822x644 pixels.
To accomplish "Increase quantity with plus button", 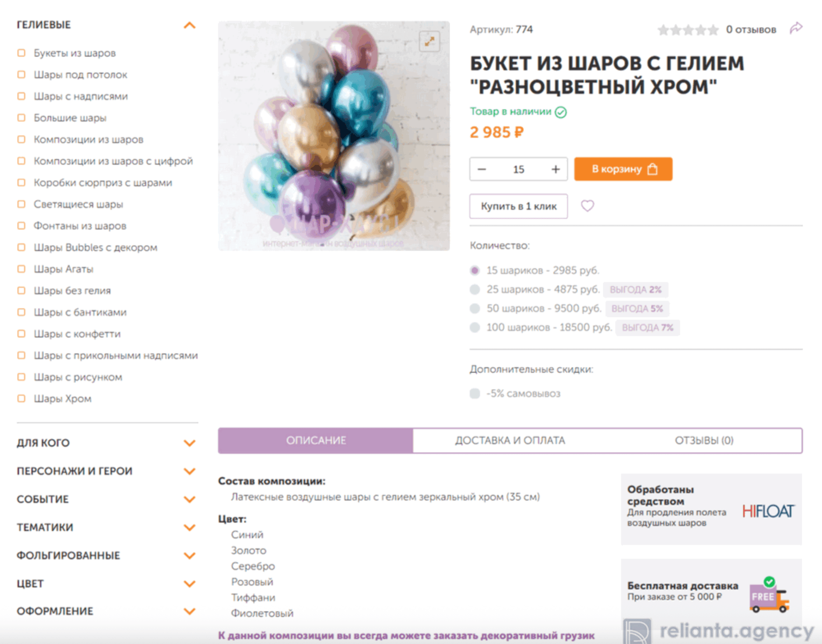I will click(555, 169).
